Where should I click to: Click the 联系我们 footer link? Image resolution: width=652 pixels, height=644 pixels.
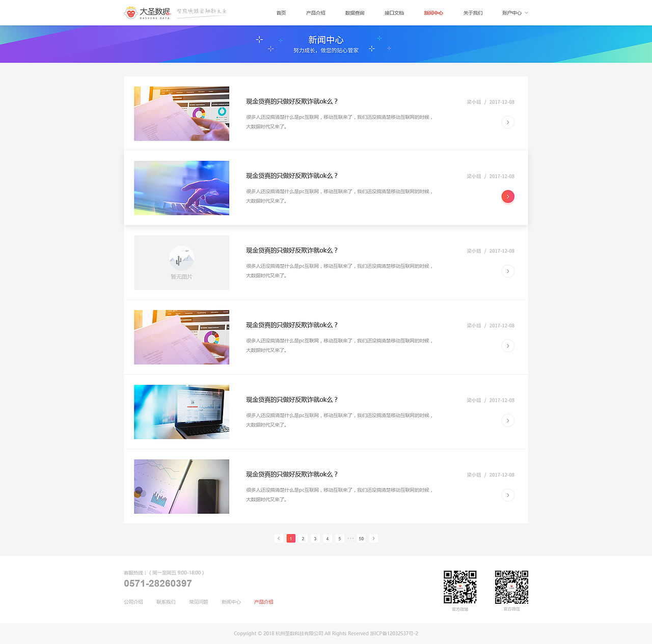point(166,602)
